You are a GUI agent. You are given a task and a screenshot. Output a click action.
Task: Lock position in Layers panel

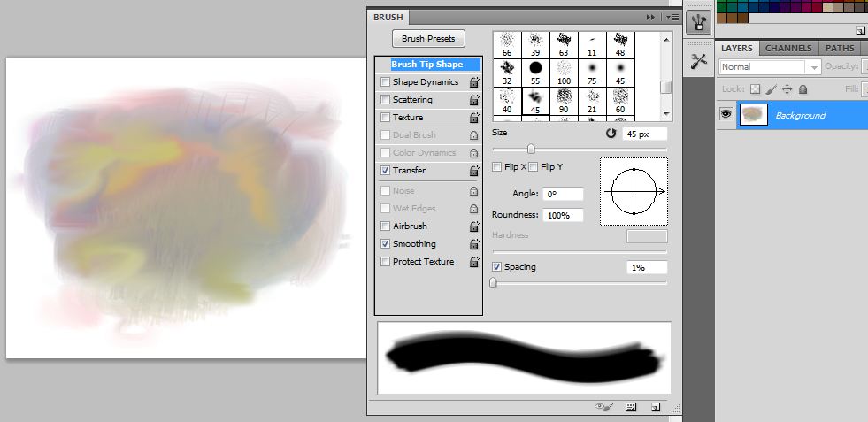[x=787, y=88]
